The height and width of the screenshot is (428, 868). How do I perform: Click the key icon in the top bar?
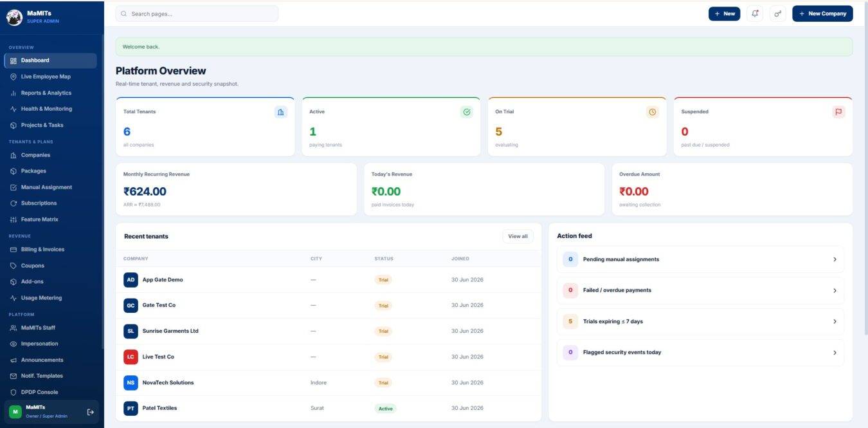(778, 14)
